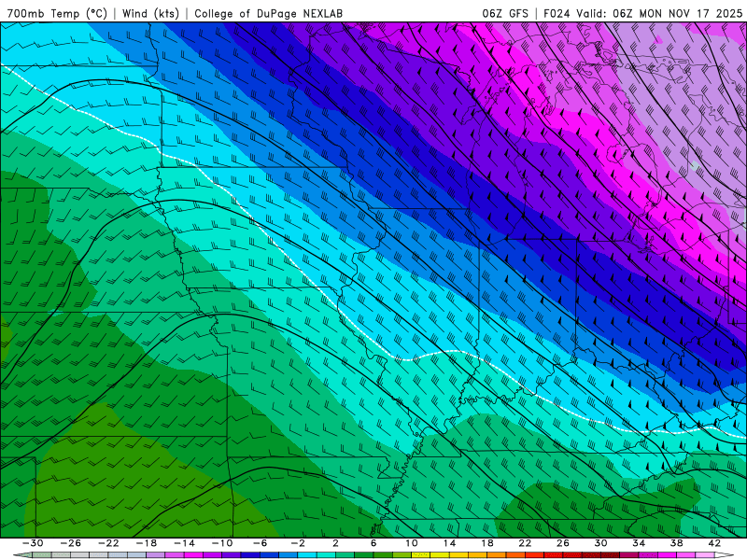The image size is (747, 560).
Task: Click the 42 value on the temperature legend
Action: coord(714,543)
